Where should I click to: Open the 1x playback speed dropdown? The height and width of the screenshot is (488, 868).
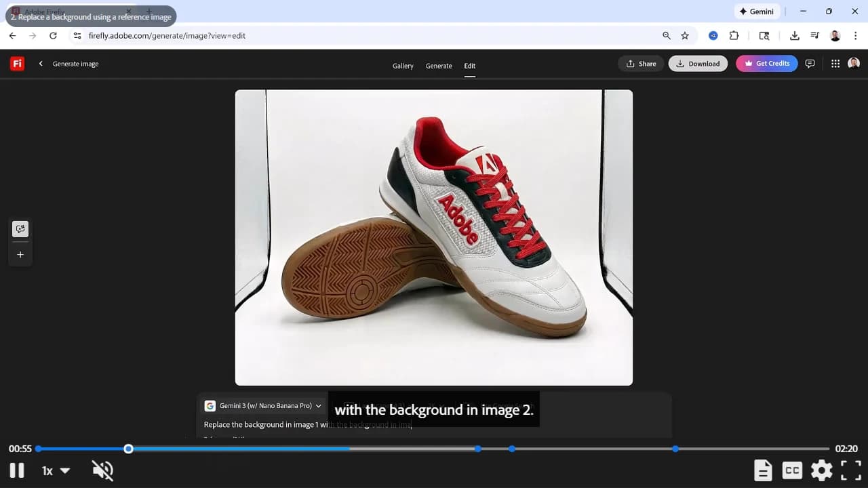56,470
